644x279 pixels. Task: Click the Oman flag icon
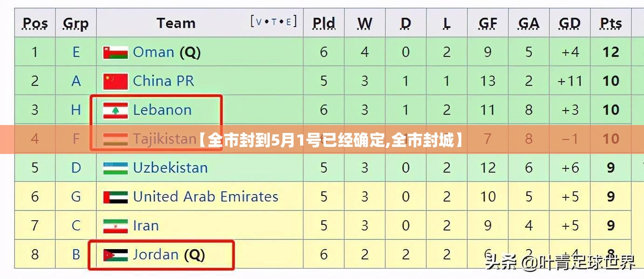[116, 52]
